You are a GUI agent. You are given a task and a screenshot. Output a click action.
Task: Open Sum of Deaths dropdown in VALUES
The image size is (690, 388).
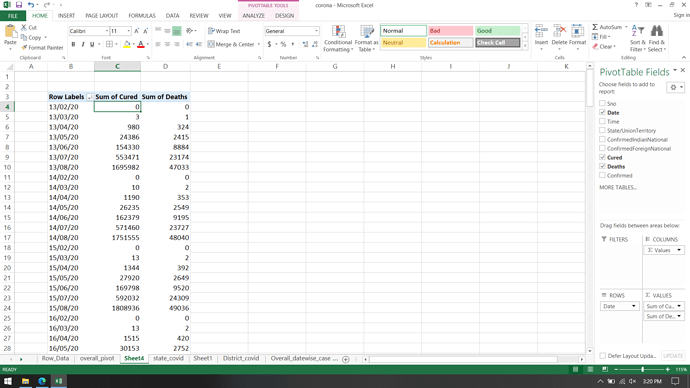tap(679, 316)
